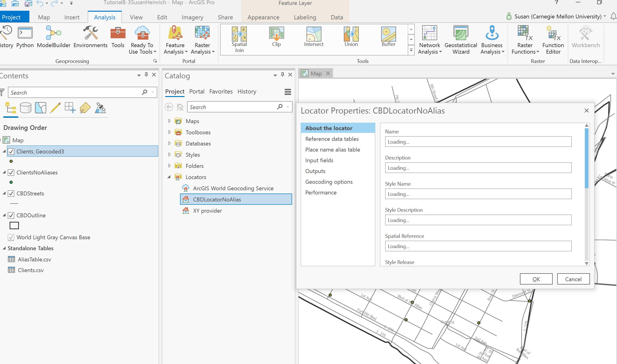
Task: Switch to List By Data Source view
Action: 25,108
